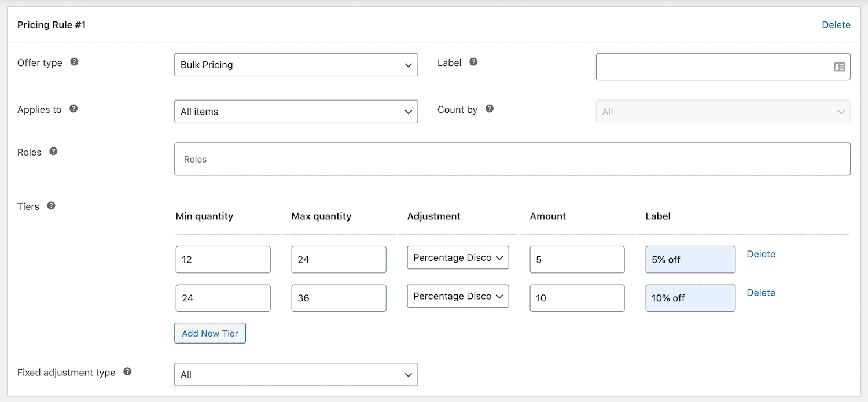This screenshot has width=868, height=402.
Task: Open the Fixed adjustment type dropdown
Action: coord(296,374)
